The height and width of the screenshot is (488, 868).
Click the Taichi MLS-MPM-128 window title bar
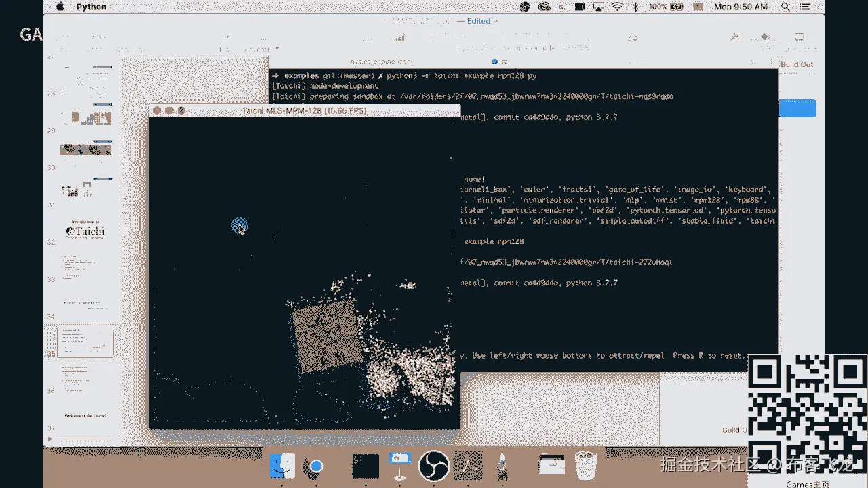304,110
